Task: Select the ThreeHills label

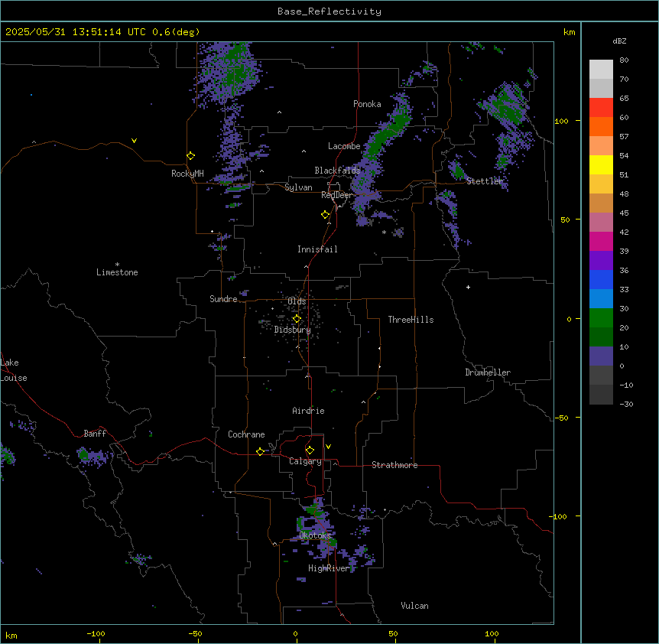Action: tap(411, 320)
